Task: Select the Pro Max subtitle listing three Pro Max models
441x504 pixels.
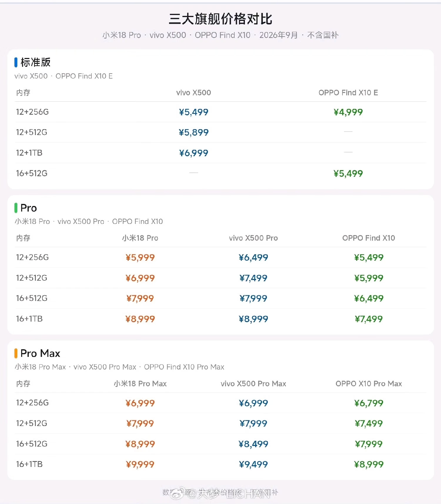Action: [119, 367]
